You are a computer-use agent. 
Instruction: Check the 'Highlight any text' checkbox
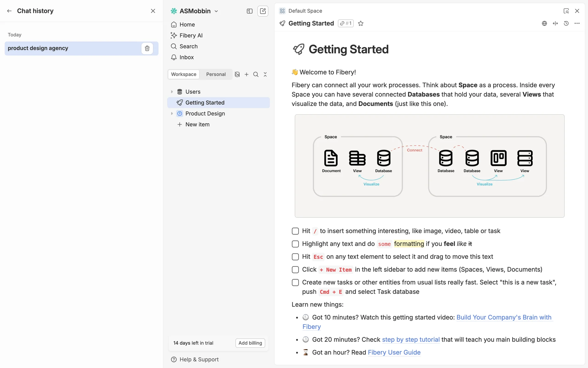point(295,244)
